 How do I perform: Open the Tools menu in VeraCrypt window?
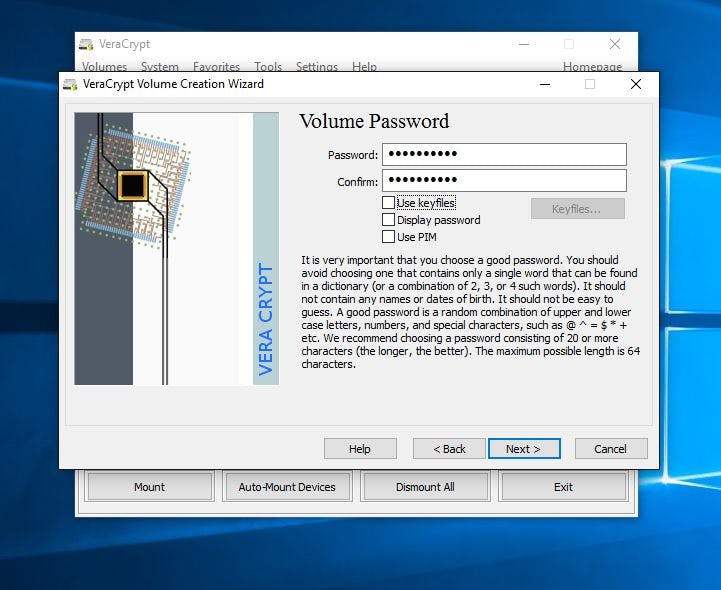pos(268,67)
